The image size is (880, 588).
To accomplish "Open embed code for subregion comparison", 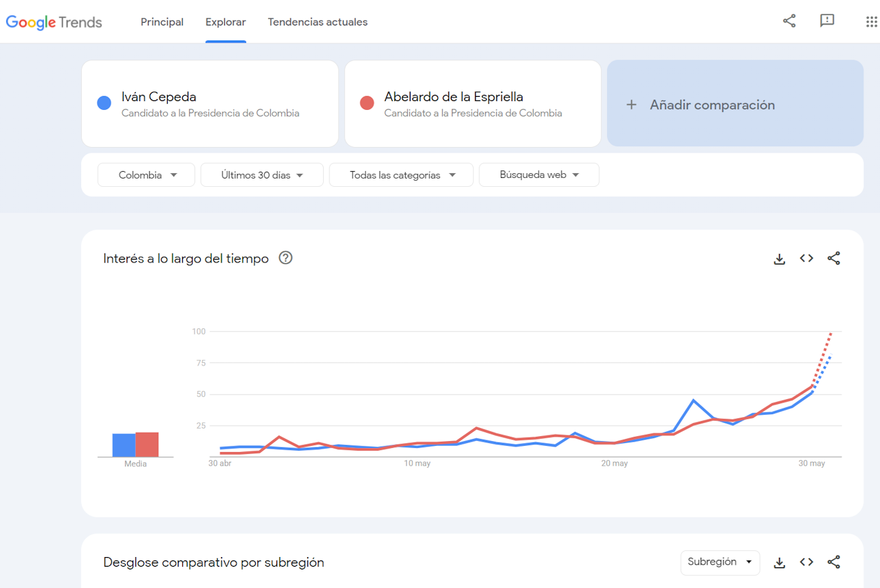I will (806, 562).
